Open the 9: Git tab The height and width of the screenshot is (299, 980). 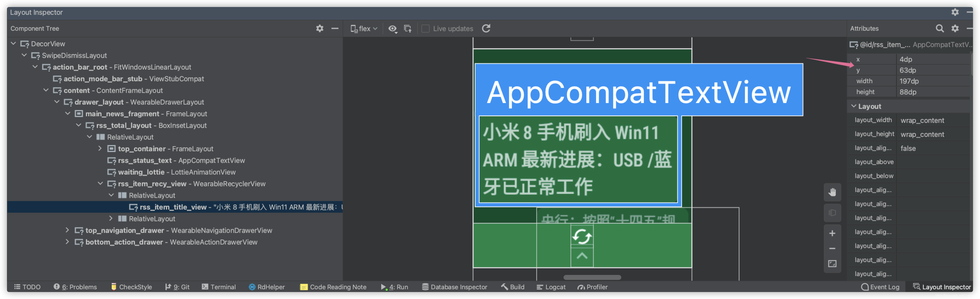pos(177,287)
